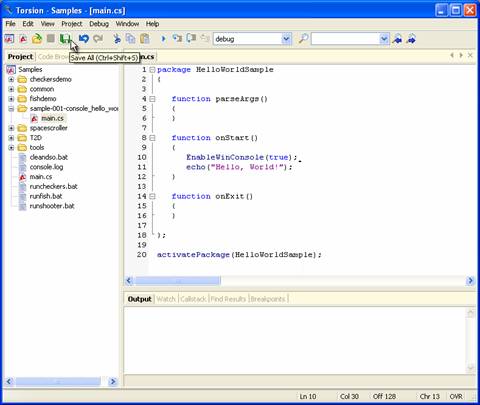Image resolution: width=480 pixels, height=405 pixels.
Task: Click the Save All toolbar icon
Action: click(x=65, y=39)
